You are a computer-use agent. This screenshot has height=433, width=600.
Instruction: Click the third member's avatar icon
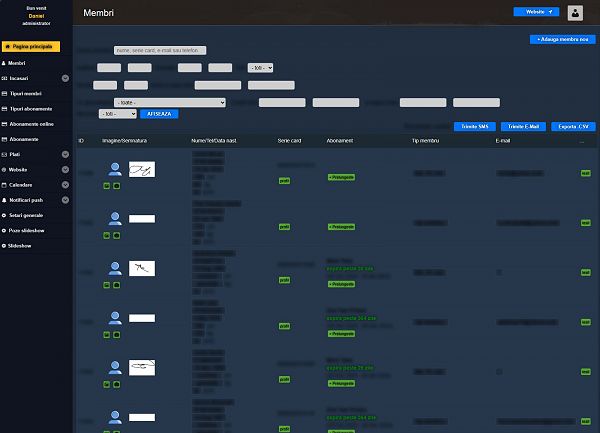[114, 267]
